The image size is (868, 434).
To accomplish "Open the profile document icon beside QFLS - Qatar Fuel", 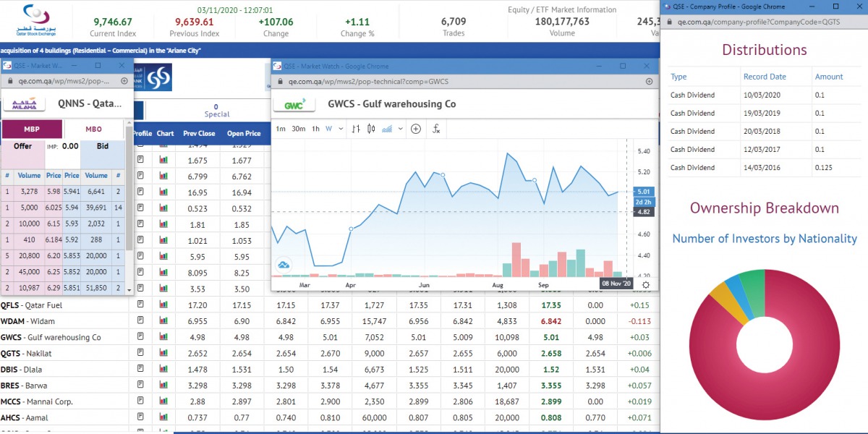I will click(x=140, y=305).
